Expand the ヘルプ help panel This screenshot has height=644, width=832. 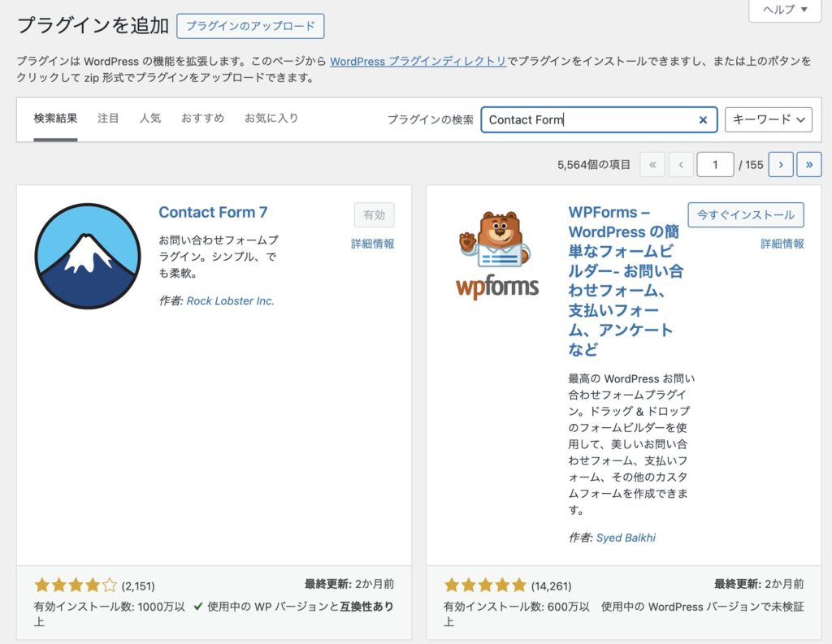click(x=785, y=10)
